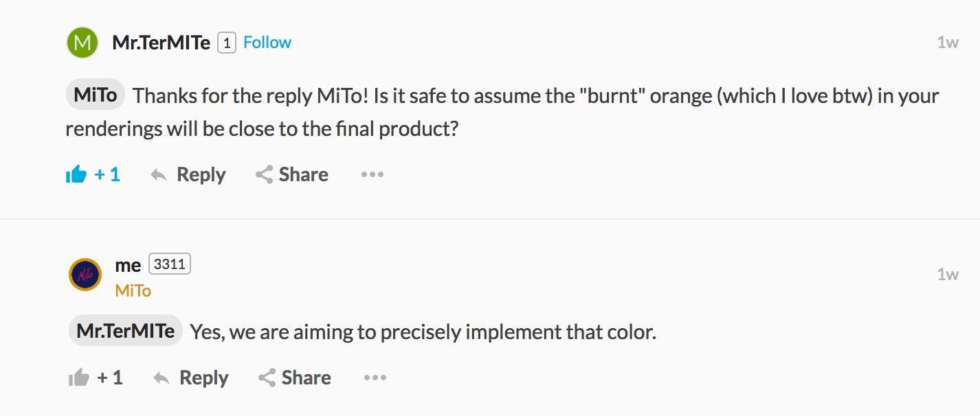Like the MiTo reply with thumbs-up

pyautogui.click(x=79, y=378)
